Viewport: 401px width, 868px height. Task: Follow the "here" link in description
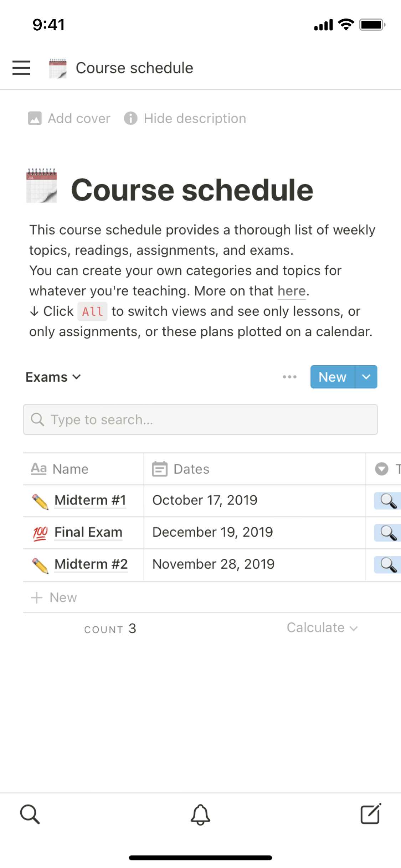pyautogui.click(x=292, y=291)
